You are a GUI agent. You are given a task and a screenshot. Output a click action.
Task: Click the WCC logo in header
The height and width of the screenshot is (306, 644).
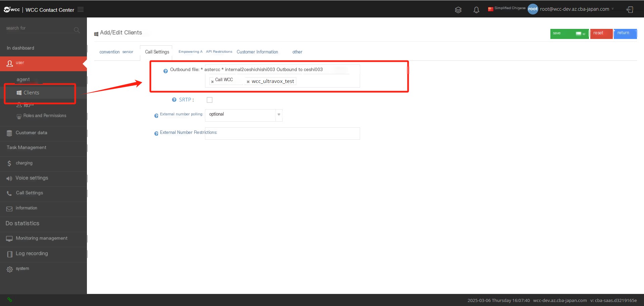tap(12, 9)
